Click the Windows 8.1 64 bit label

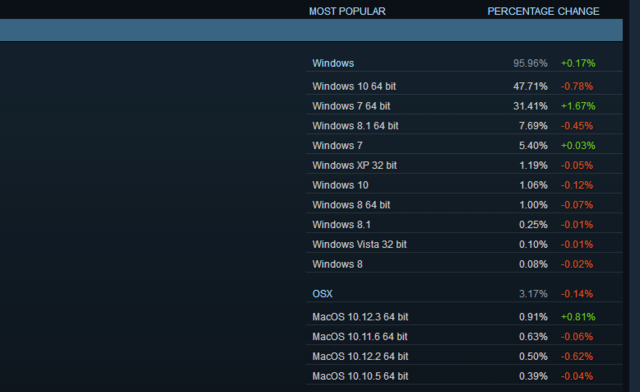(356, 126)
